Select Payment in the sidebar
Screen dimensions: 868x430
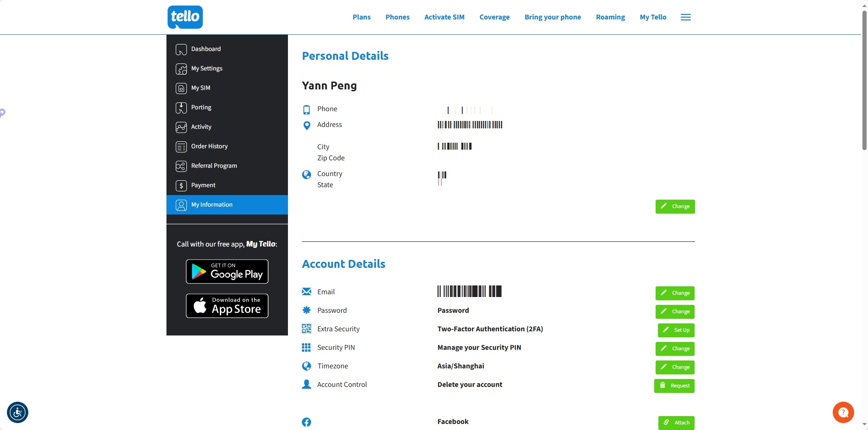[x=227, y=185]
